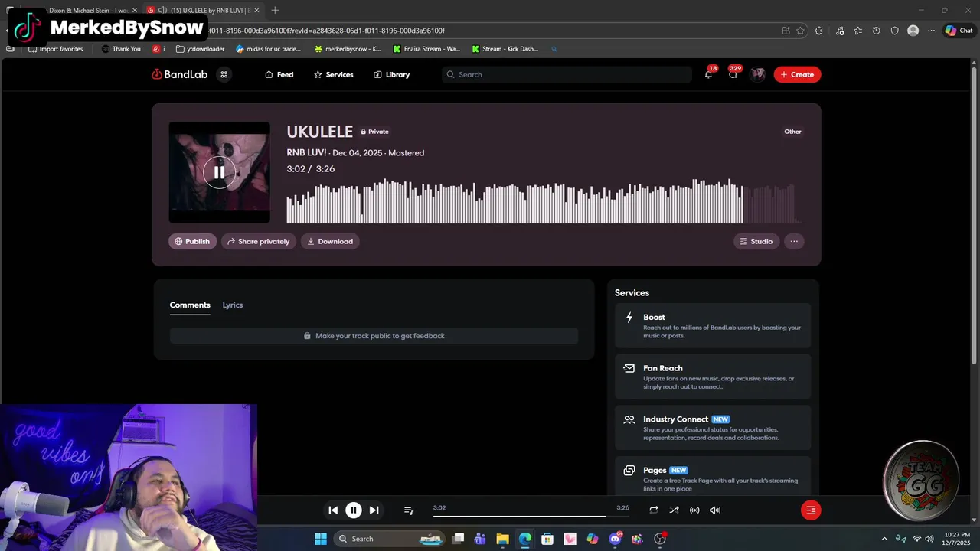Image resolution: width=980 pixels, height=551 pixels.
Task: Open the Windows Start menu
Action: point(321,539)
